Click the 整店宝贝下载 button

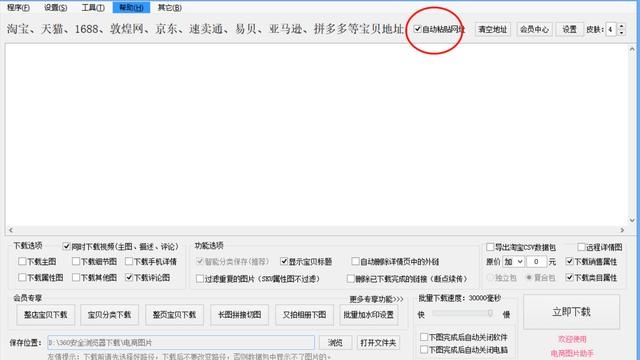45,315
